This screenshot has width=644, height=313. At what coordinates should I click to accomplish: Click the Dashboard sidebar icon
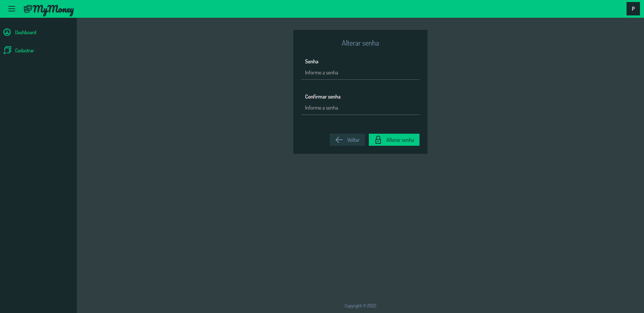[x=7, y=32]
